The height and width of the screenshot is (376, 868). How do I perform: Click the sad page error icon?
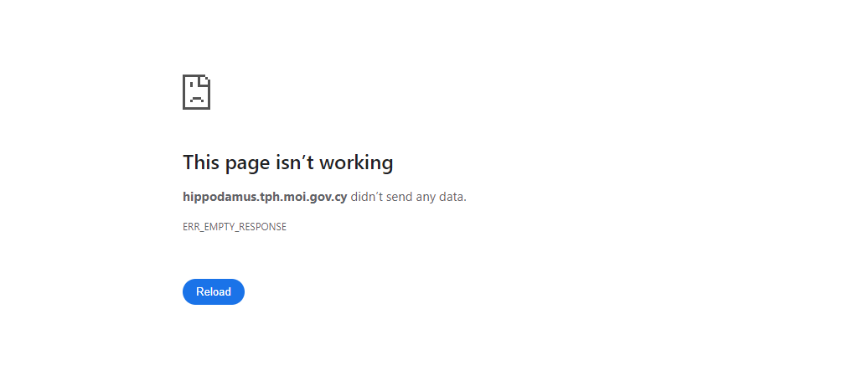click(x=197, y=92)
